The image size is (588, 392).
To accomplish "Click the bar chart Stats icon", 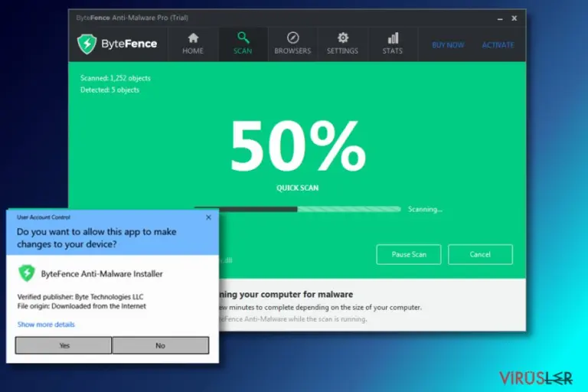I will tap(393, 38).
